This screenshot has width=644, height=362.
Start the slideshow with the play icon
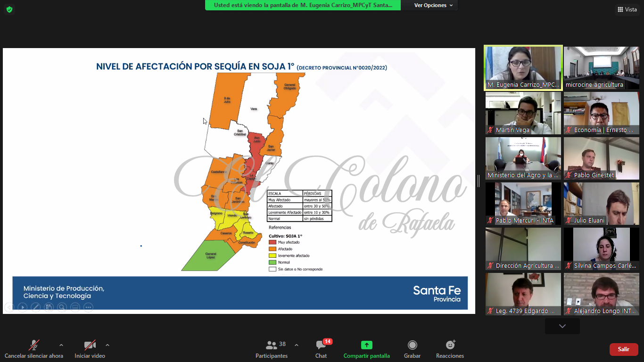(x=23, y=307)
